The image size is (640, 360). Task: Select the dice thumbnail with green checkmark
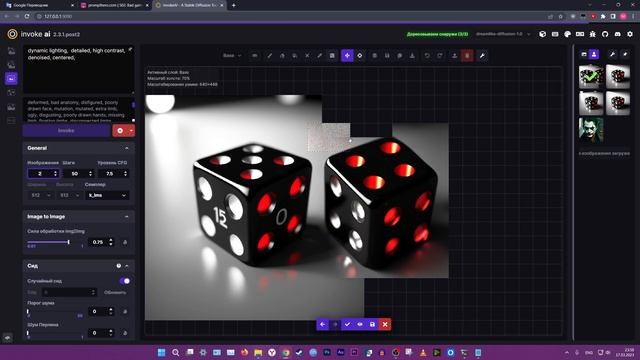591,76
